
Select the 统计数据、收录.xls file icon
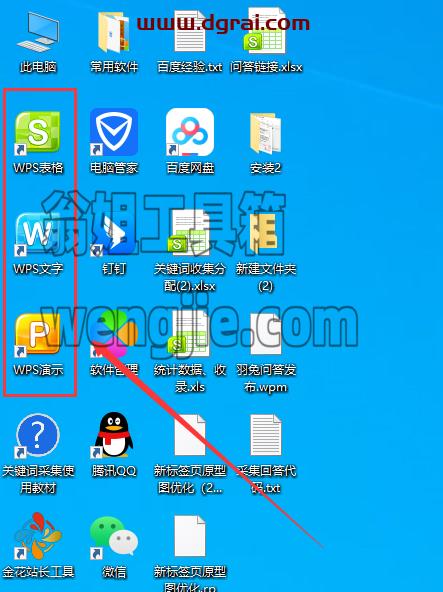tap(189, 334)
